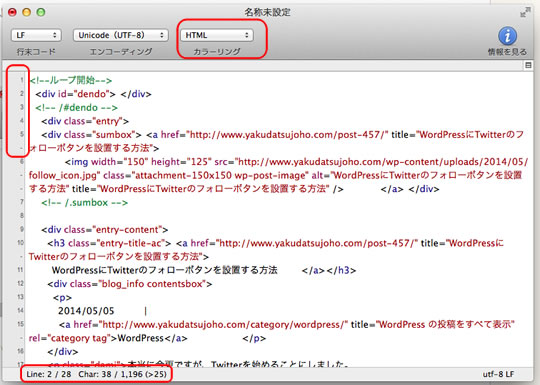Click the utf-8 LF status bar text
Viewport: 540px width, 385px height.
pyautogui.click(x=498, y=374)
